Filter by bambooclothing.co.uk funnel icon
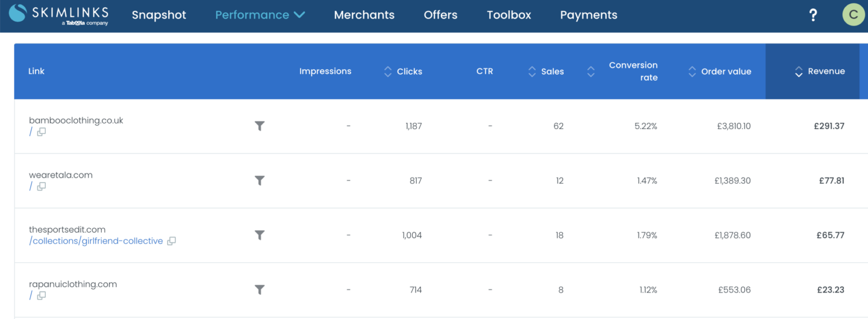The image size is (868, 319). 259,126
